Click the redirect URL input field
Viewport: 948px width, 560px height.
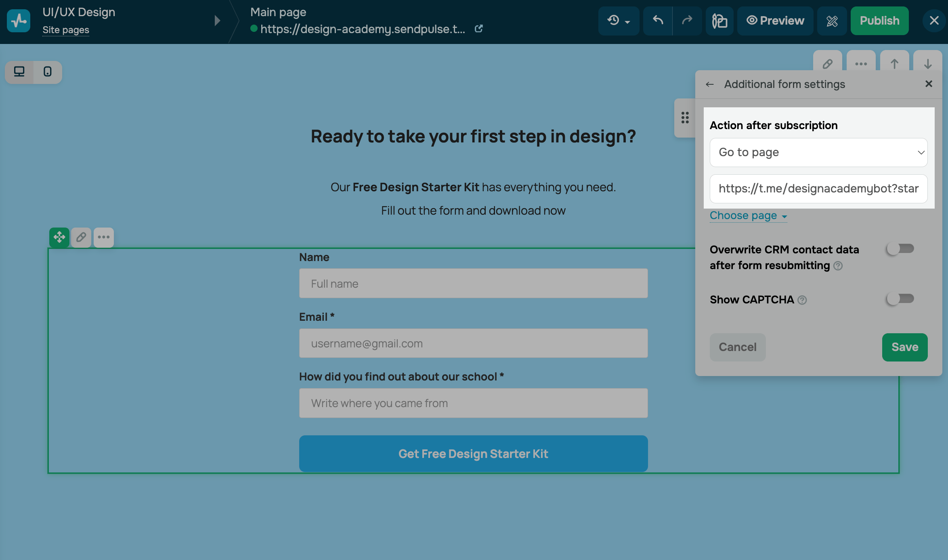pyautogui.click(x=818, y=189)
